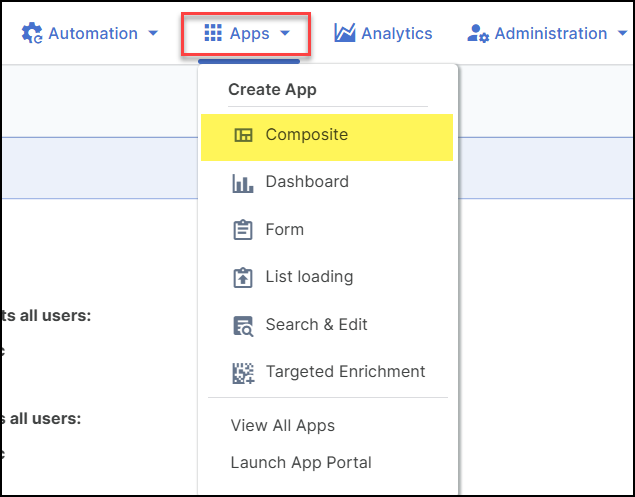This screenshot has height=497, width=635.
Task: Select the Form clipboard icon
Action: 243,230
